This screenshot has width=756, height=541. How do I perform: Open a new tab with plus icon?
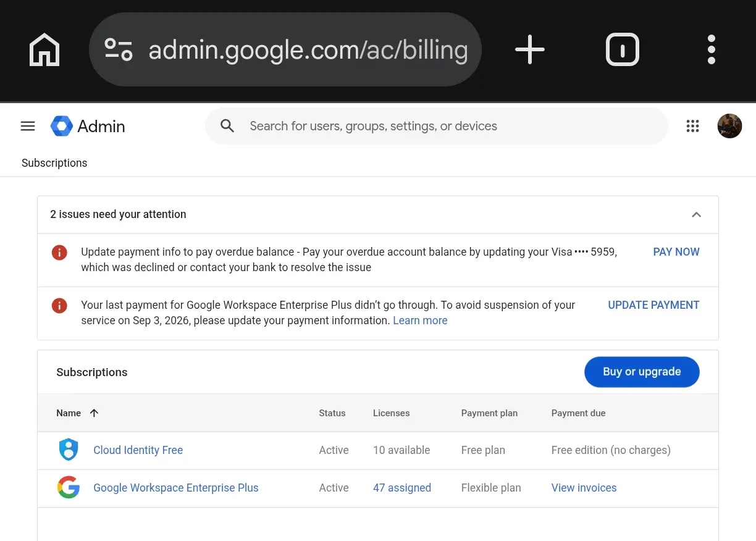pyautogui.click(x=530, y=49)
